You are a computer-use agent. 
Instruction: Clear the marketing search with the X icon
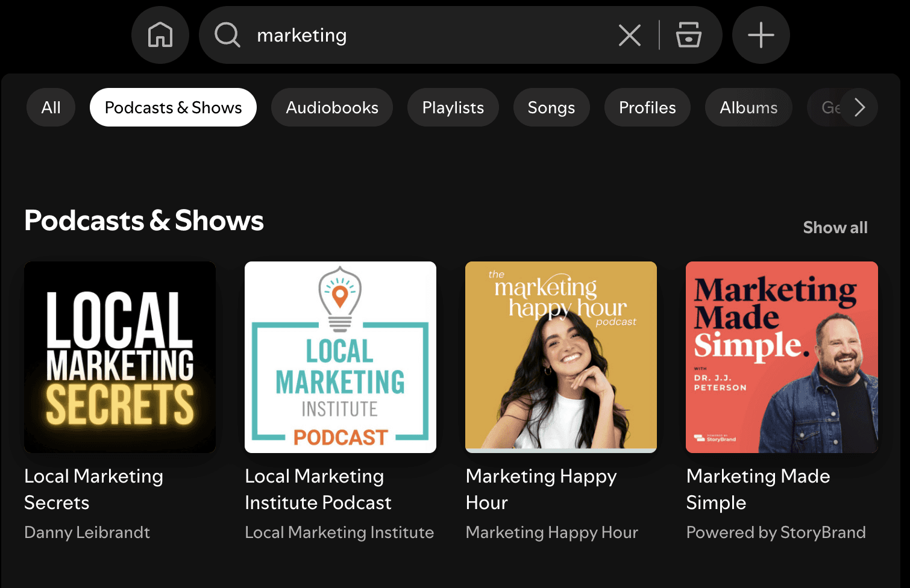[629, 35]
